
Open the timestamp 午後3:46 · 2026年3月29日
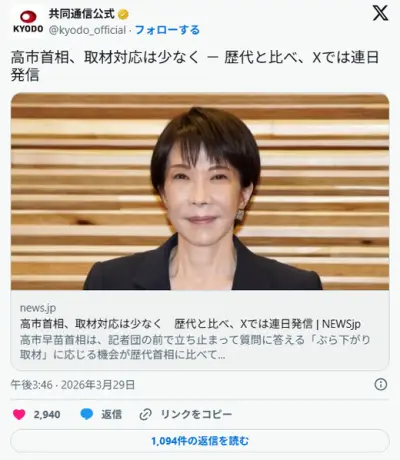73,385
